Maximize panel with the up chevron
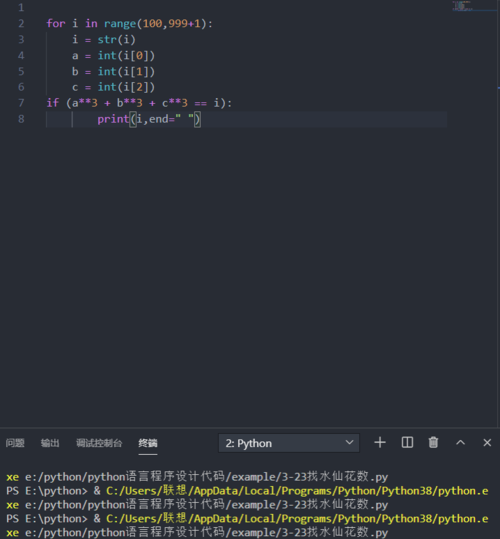Screen dimensions: 500x539 tap(460, 442)
